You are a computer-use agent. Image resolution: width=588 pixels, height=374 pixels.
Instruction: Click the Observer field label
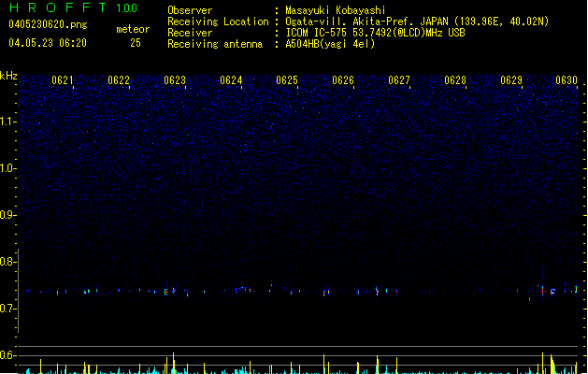click(190, 10)
